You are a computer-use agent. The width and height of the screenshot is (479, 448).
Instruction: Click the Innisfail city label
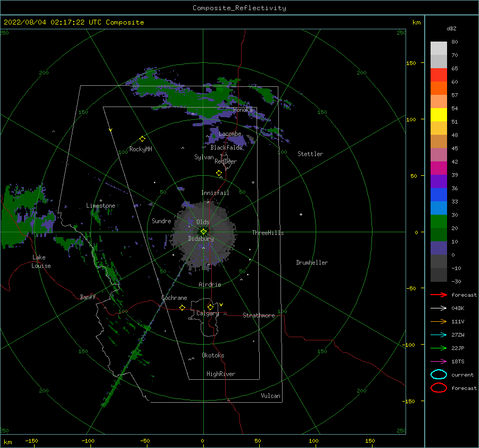[x=215, y=193]
